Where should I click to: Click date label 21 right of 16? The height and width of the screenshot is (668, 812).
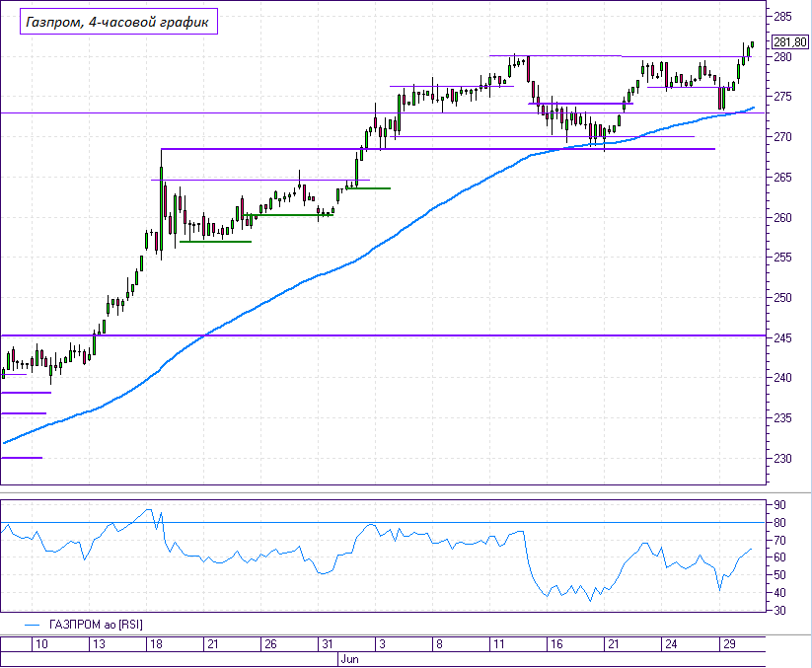pyautogui.click(x=614, y=644)
